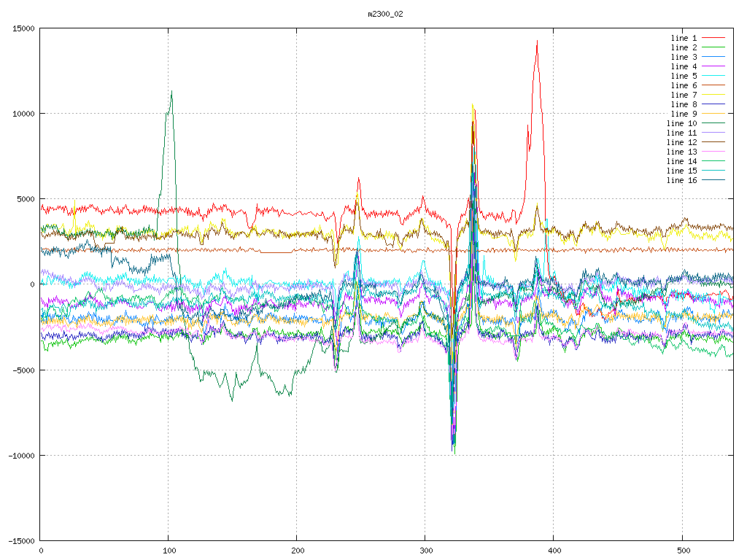Select the 'line 14' legend label
This screenshot has width=747, height=560.
[682, 161]
